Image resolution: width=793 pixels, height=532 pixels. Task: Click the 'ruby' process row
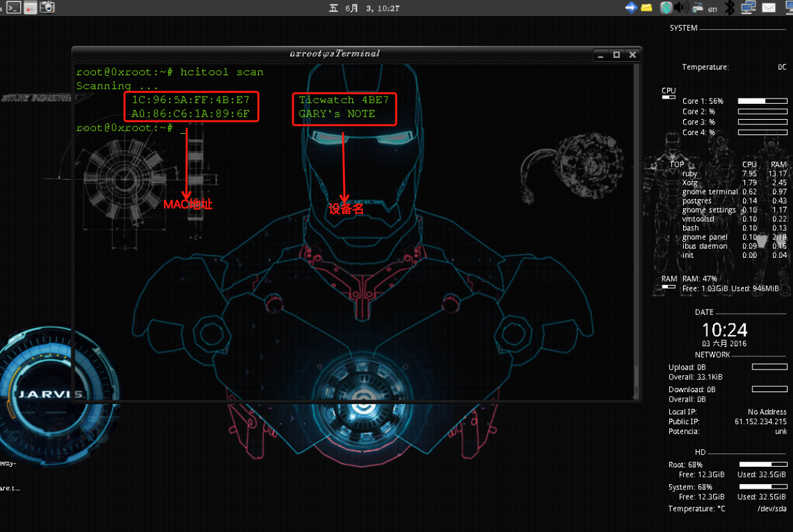[734, 174]
